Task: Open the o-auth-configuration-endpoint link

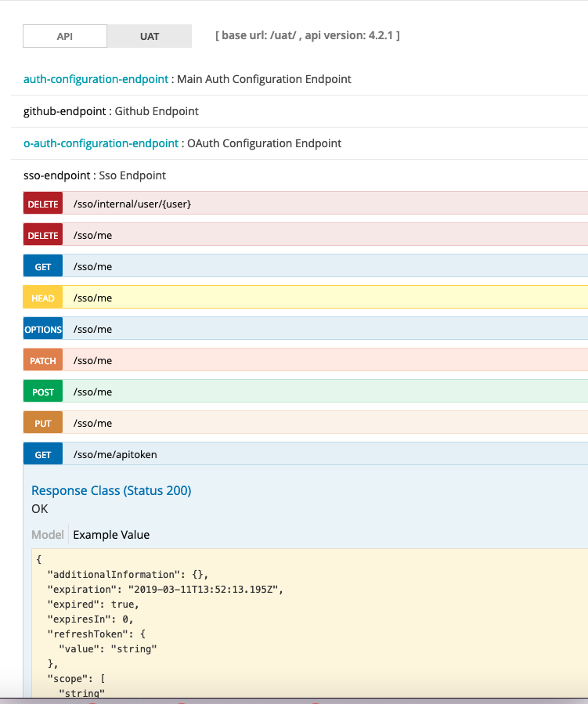Action: pos(101,143)
